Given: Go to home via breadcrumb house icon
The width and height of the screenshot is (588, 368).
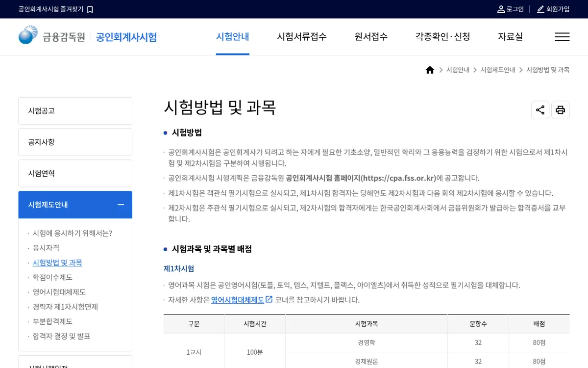Looking at the screenshot, I should 430,70.
